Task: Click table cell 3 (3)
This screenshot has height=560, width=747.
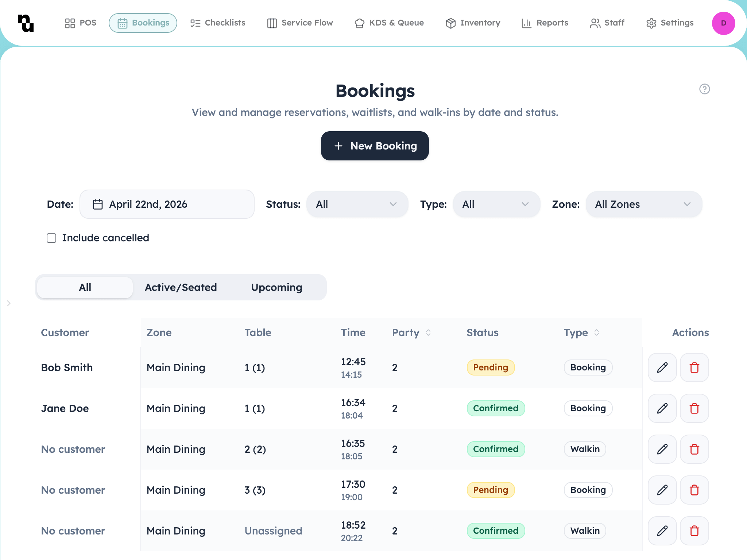Action: point(255,490)
